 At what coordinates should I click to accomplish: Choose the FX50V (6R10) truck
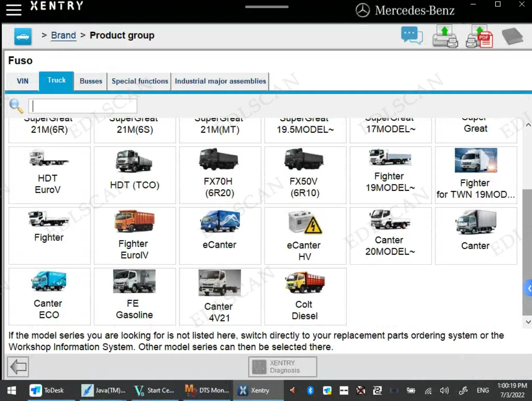pyautogui.click(x=305, y=175)
